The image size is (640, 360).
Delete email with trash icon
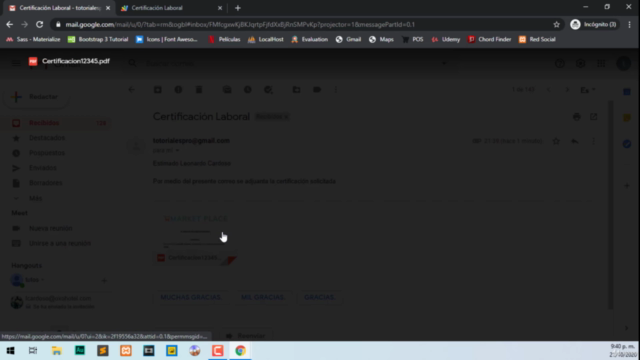point(199,90)
